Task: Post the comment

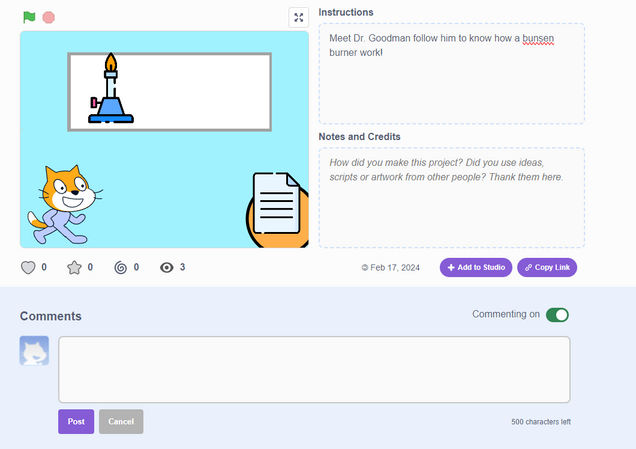Action: click(x=76, y=421)
